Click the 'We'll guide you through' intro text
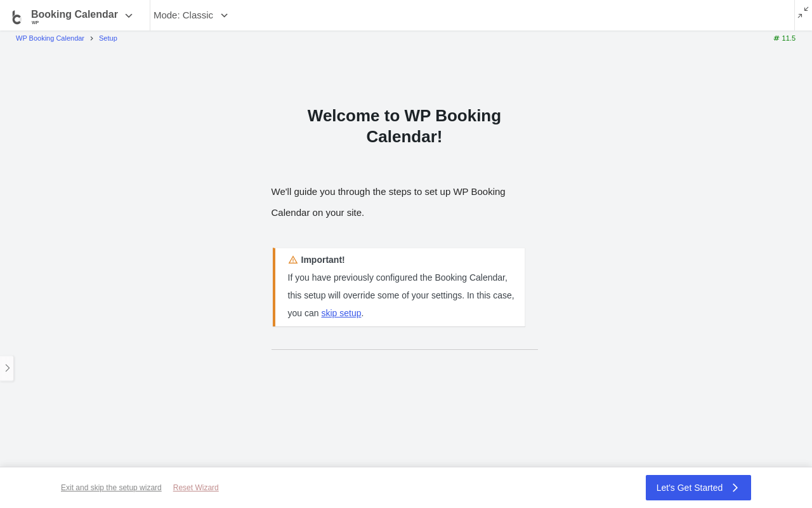812x508 pixels. coord(388,202)
